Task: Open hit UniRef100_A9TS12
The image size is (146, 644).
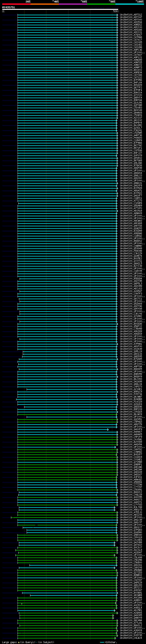Action: [x=131, y=15]
